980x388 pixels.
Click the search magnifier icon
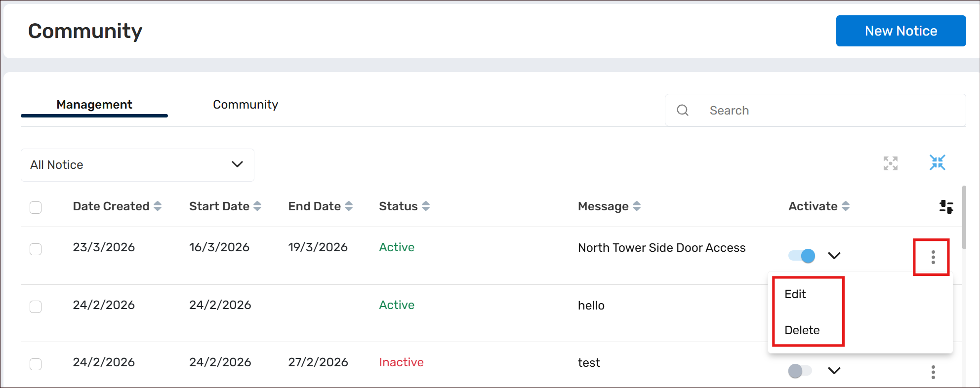tap(683, 111)
